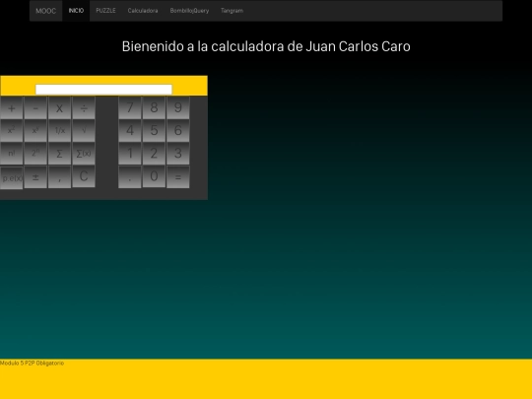This screenshot has height=399, width=532.
Task: Open the PUZZLE tab
Action: click(x=105, y=11)
